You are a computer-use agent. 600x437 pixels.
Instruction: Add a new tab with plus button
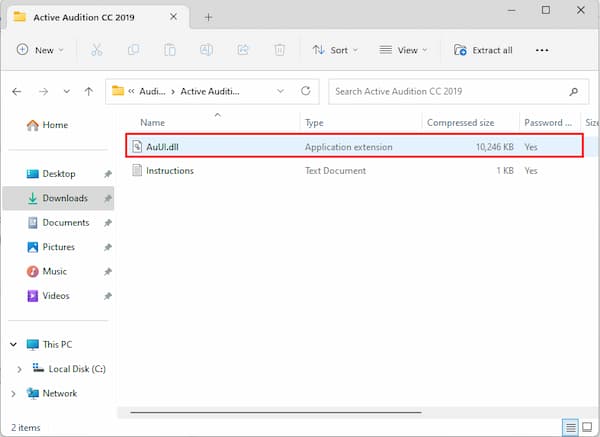209,17
